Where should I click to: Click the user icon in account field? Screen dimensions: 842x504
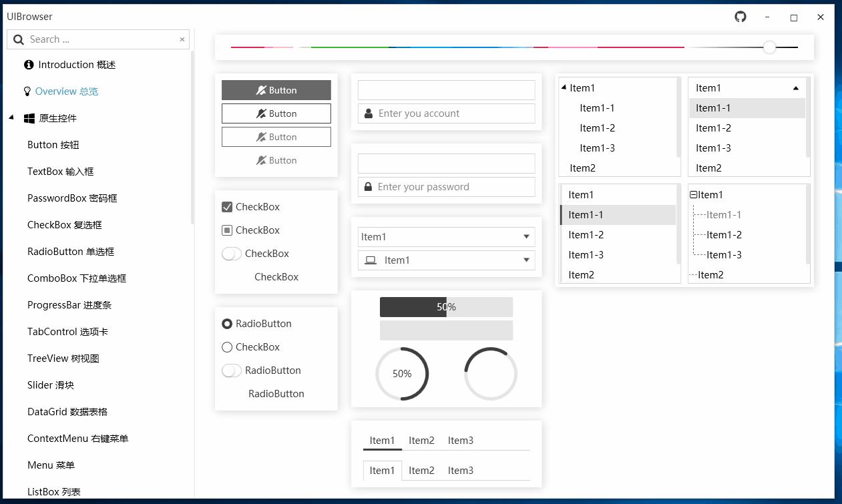pyautogui.click(x=369, y=113)
